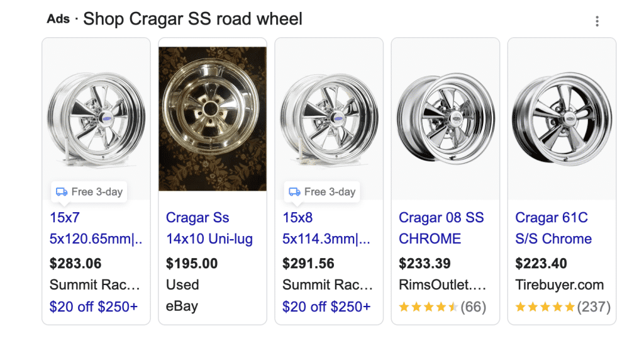Open the three-dot ads options menu
This screenshot has height=343, width=644.
tap(597, 21)
